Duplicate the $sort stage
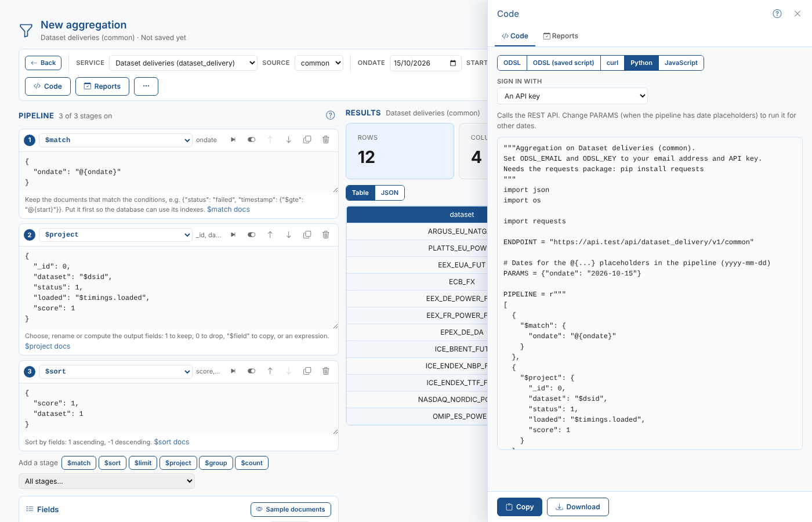The image size is (812, 522). point(307,371)
